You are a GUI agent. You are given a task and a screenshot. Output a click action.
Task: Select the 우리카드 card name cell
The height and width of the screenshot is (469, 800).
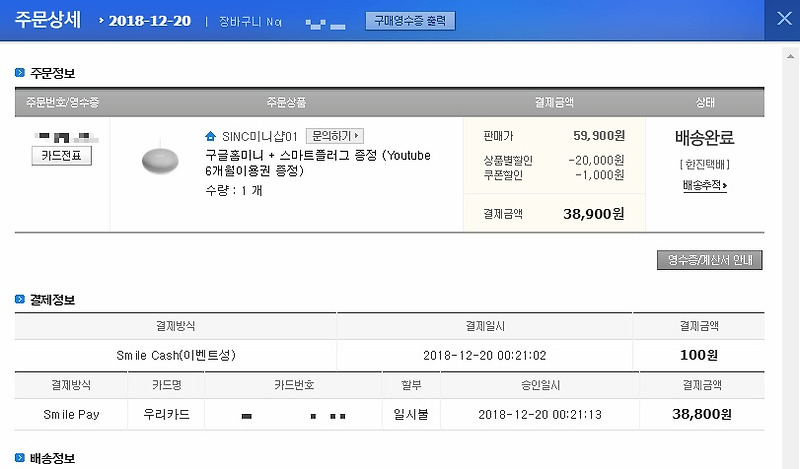(x=166, y=414)
